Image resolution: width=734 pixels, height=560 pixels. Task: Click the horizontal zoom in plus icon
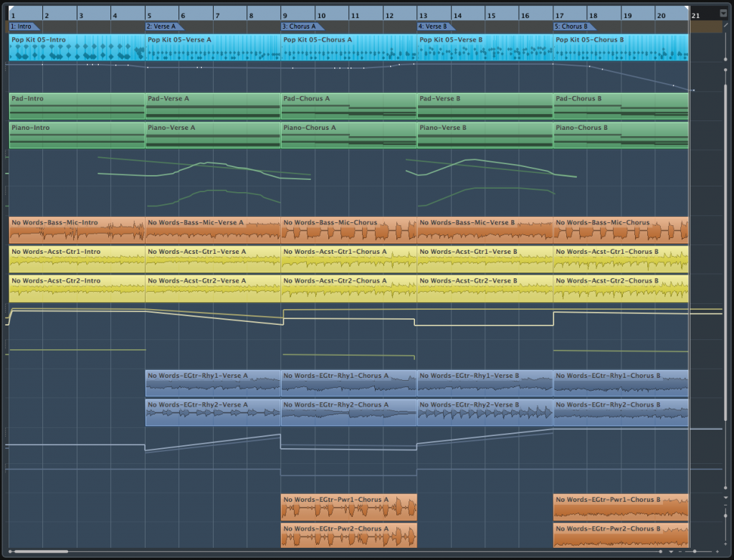(x=717, y=551)
